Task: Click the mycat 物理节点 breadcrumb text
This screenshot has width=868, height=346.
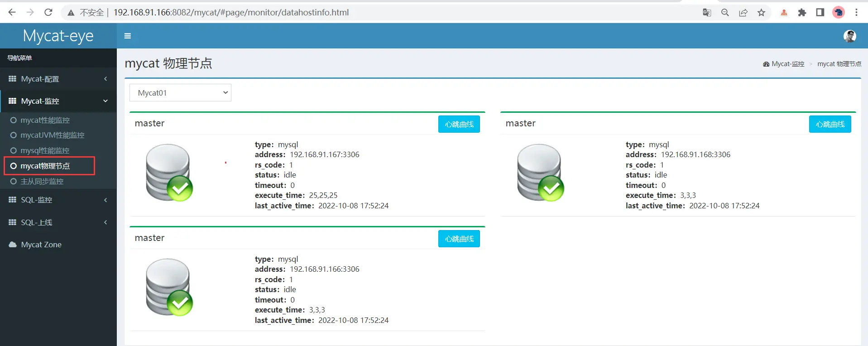Action: (839, 64)
